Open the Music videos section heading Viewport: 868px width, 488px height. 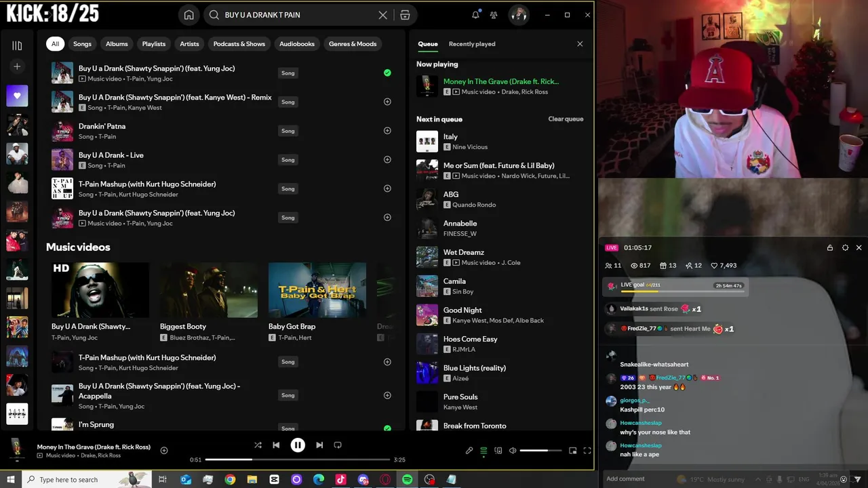[78, 247]
